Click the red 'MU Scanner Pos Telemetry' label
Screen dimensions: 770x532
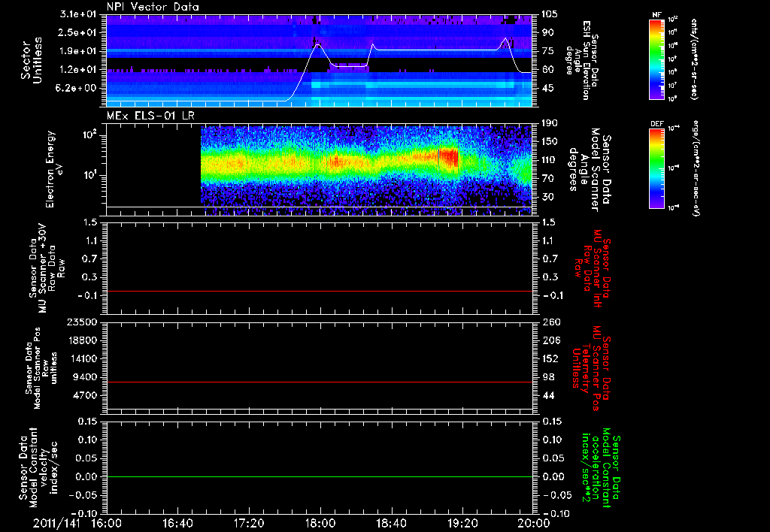pos(591,368)
